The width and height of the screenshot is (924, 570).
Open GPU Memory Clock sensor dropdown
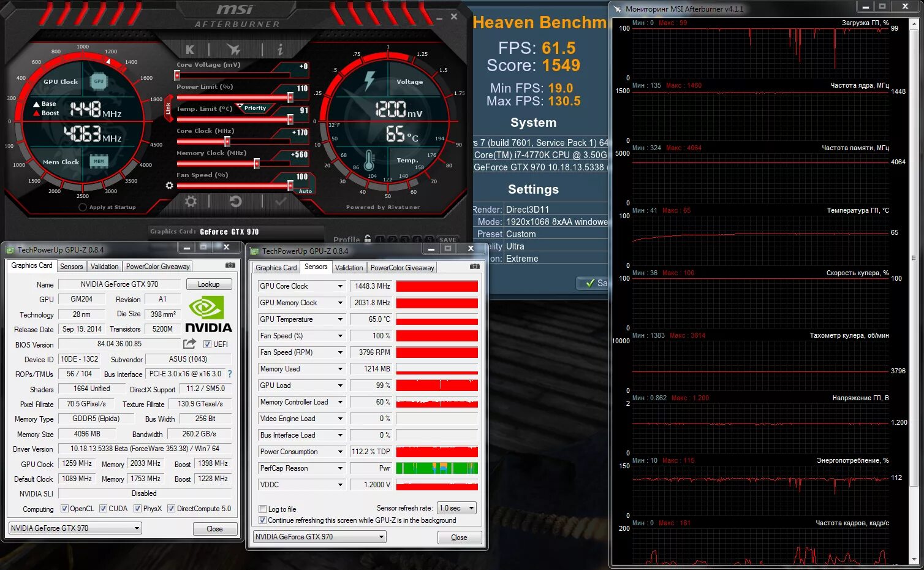340,303
